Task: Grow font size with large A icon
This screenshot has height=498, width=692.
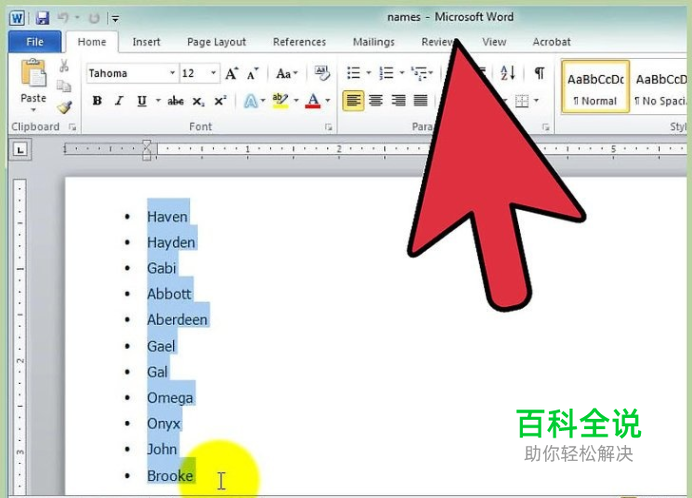Action: (232, 74)
